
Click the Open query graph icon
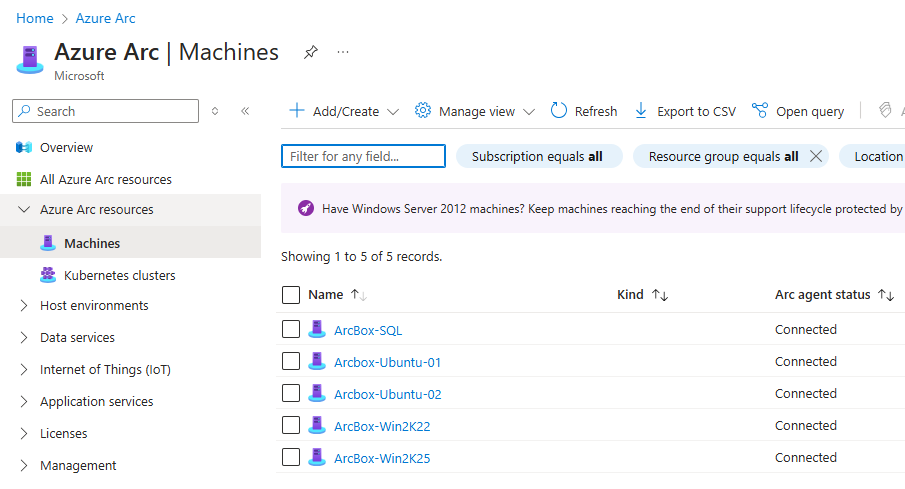(x=760, y=110)
